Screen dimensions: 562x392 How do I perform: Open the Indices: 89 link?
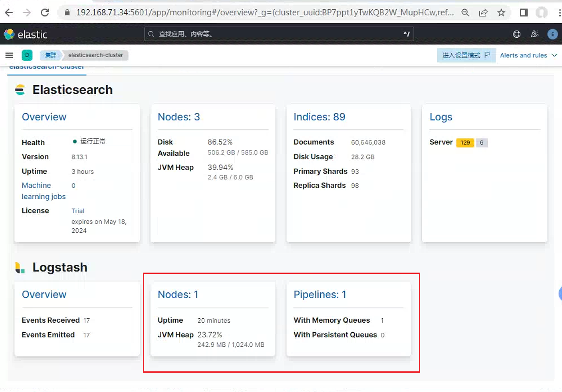319,117
